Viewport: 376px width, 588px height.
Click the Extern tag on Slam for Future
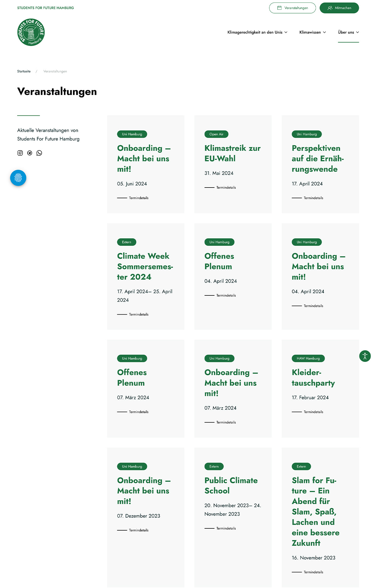coord(301,466)
